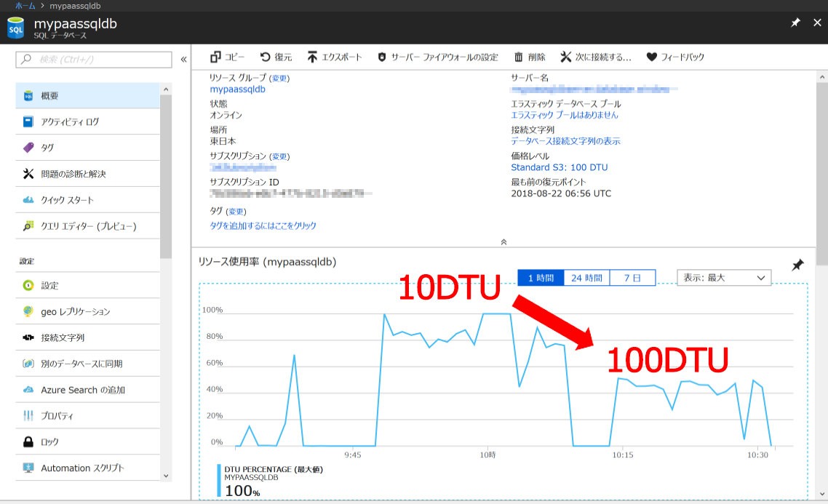Viewport: 828px width, 504px height.
Task: Click the エクスポート export icon
Action: [313, 57]
